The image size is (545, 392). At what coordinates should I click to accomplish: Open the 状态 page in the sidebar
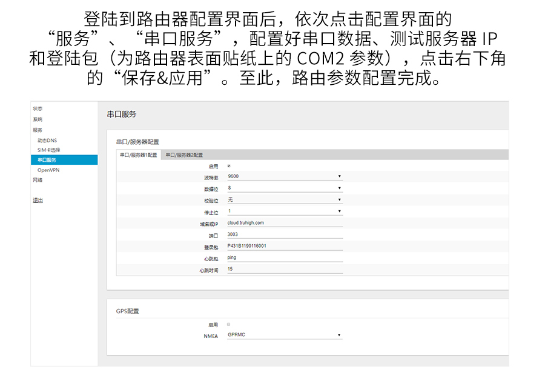pos(36,107)
